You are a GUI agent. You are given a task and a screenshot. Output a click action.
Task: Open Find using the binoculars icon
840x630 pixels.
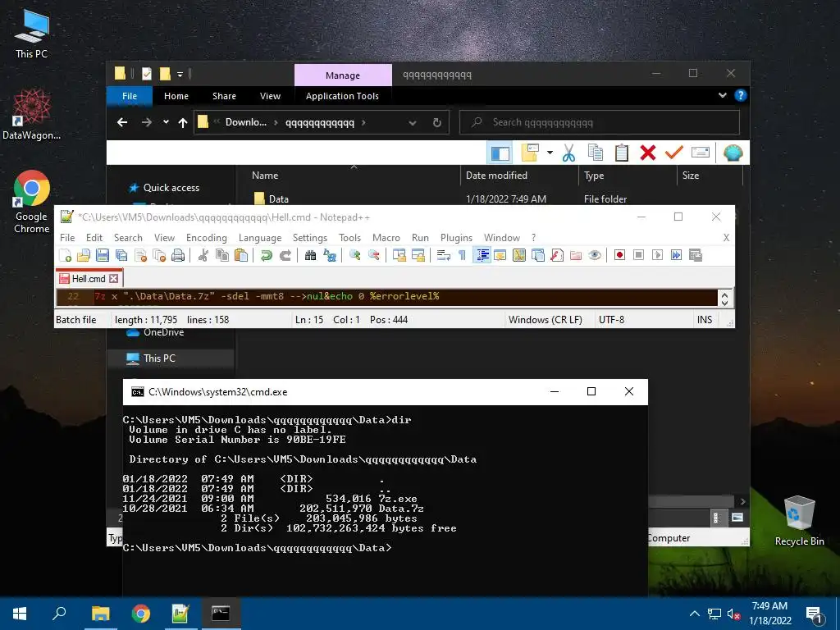pyautogui.click(x=310, y=256)
